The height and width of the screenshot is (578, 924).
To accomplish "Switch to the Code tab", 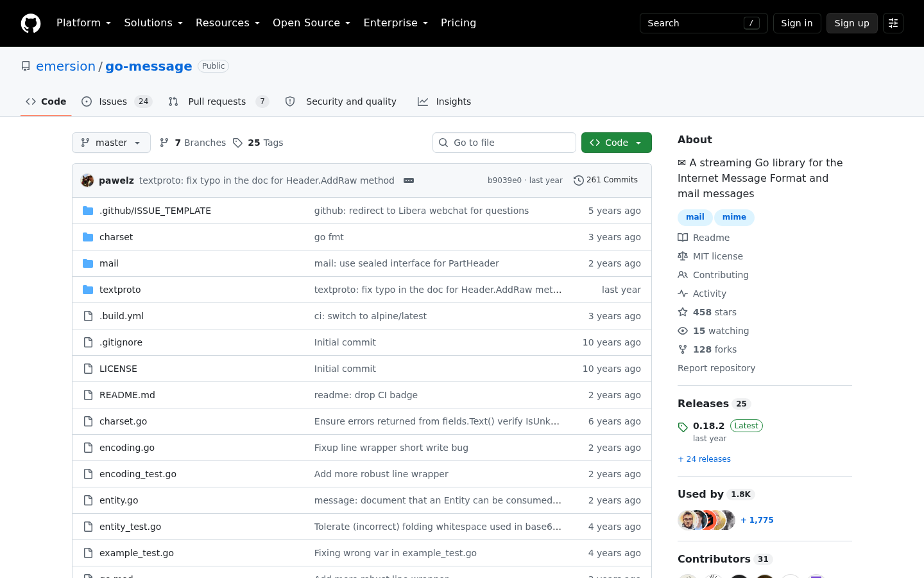I will [x=46, y=101].
